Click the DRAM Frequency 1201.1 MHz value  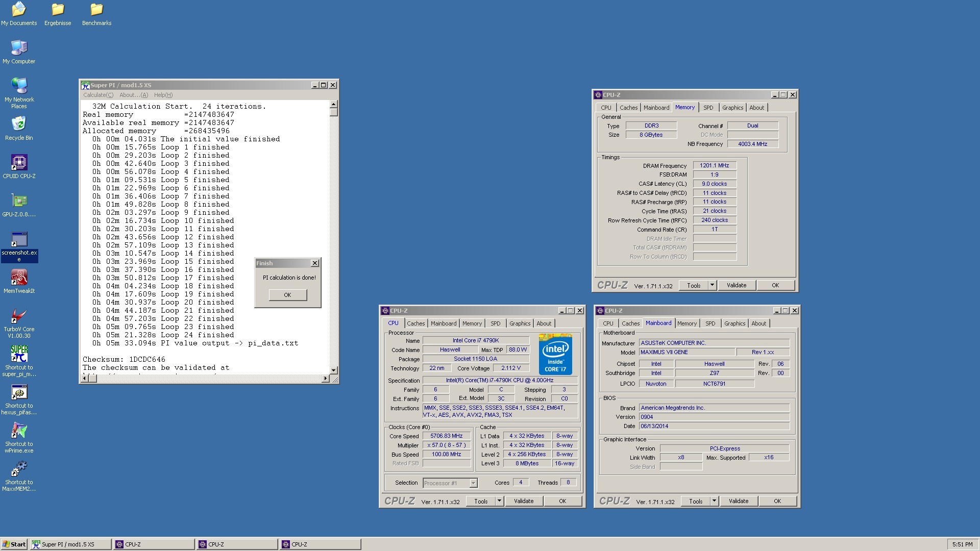pyautogui.click(x=715, y=166)
